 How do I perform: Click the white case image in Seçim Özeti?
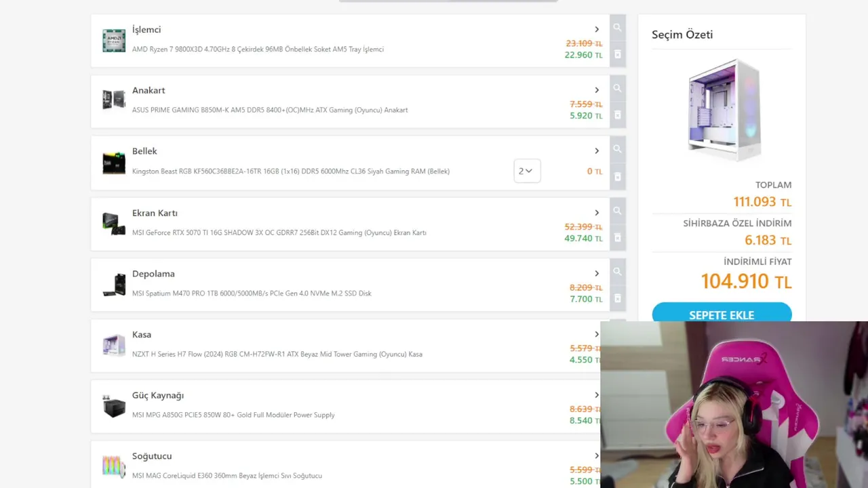coord(724,110)
